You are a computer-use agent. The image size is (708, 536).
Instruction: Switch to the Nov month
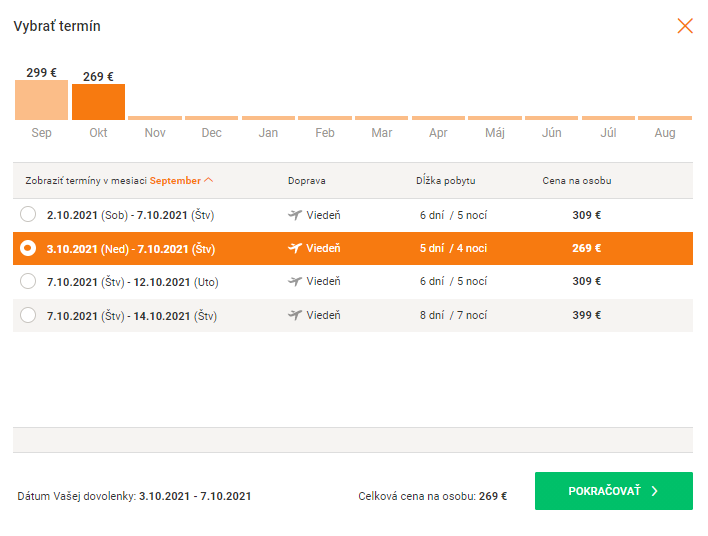tap(155, 132)
